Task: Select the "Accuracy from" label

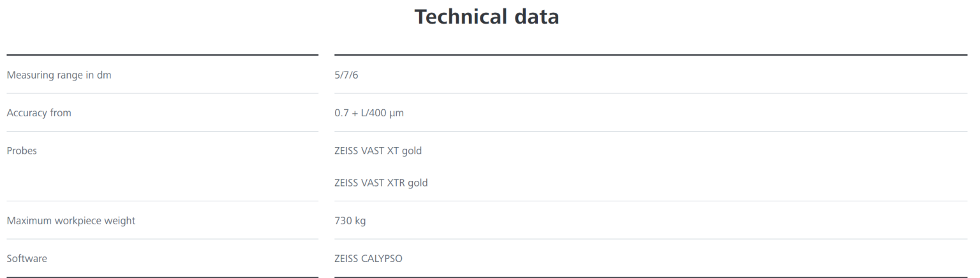Action: click(x=39, y=113)
